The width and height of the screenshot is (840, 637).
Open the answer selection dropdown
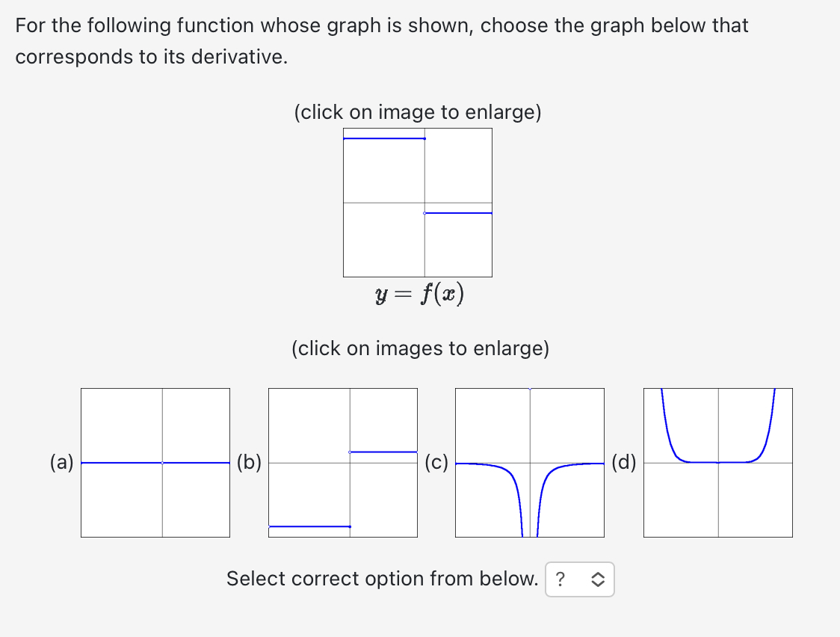580,579
